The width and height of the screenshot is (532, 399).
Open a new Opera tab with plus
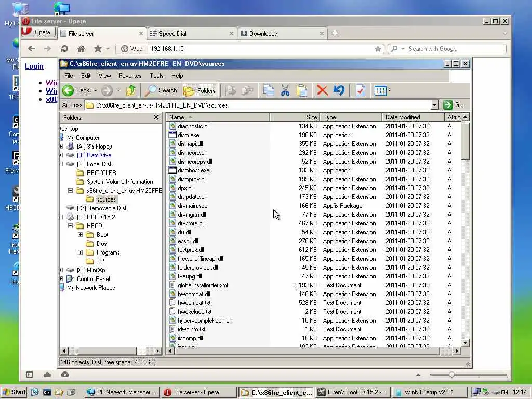pos(335,33)
